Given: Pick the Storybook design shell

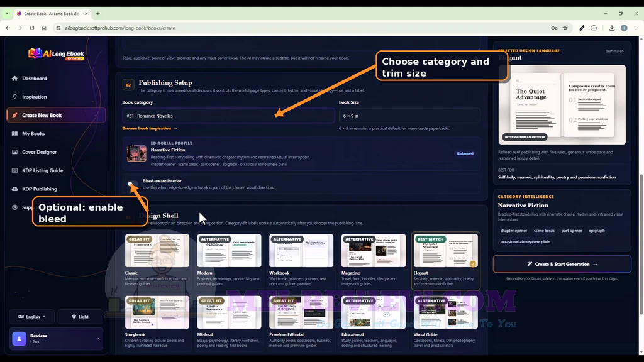Looking at the screenshot, I should click(x=157, y=322).
